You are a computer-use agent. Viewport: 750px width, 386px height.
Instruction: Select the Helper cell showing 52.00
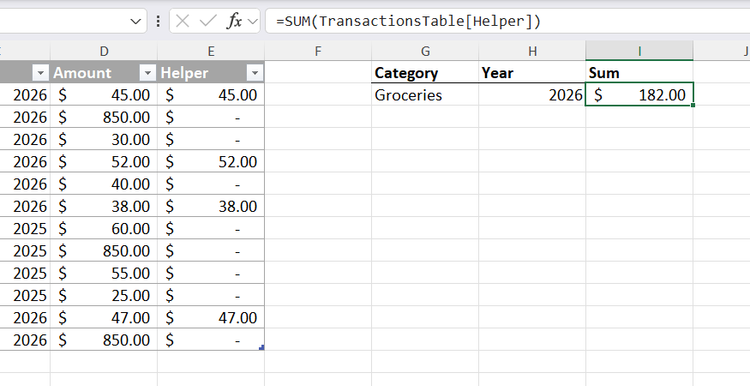[x=211, y=162]
